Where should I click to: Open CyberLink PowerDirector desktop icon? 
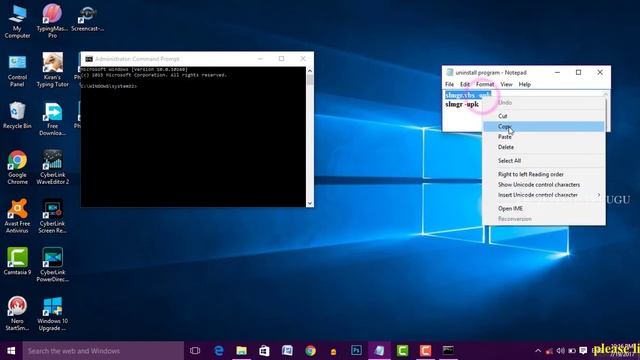[x=52, y=264]
